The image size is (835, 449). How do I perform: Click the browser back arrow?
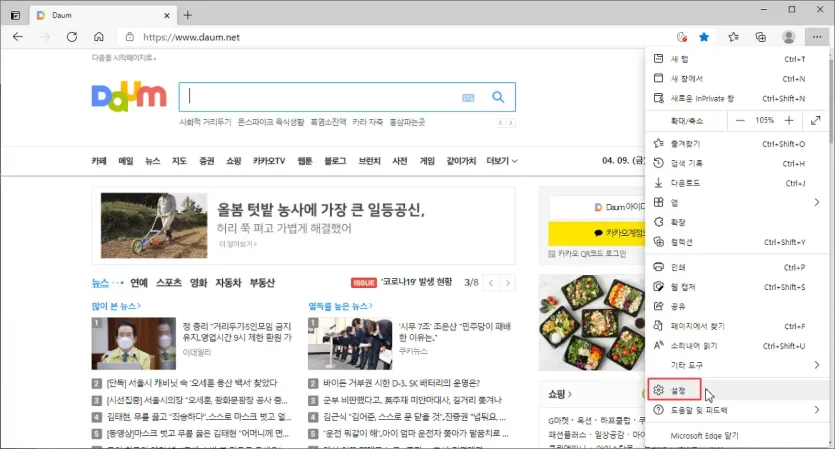coord(18,37)
